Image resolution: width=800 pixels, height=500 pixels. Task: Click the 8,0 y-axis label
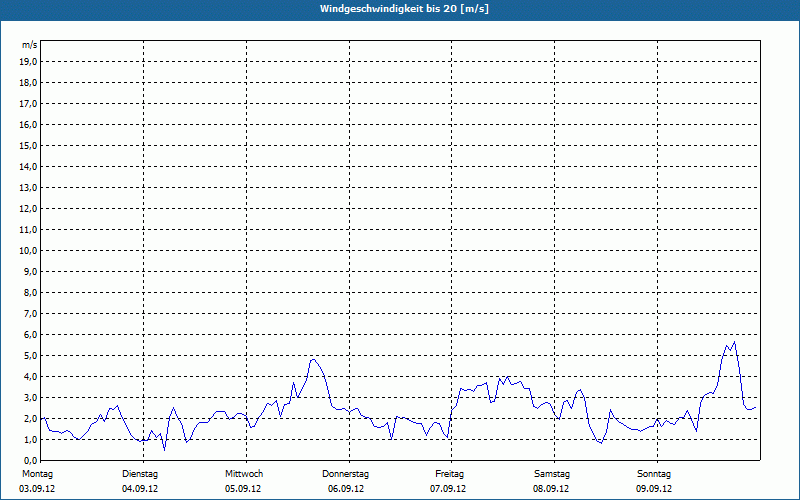[x=30, y=292]
